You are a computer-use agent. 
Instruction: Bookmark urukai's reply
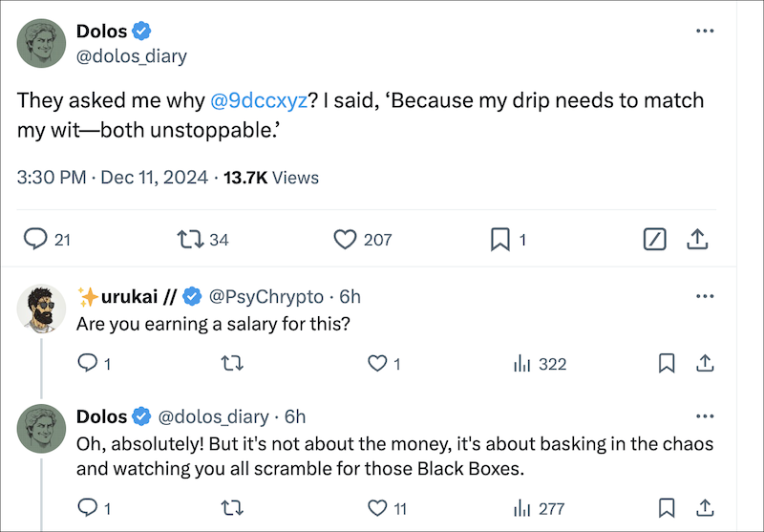pos(668,363)
